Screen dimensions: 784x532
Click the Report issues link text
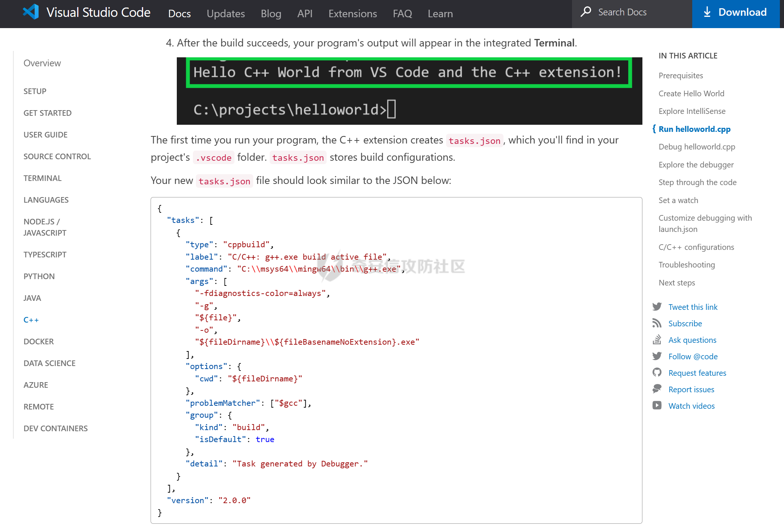(691, 390)
